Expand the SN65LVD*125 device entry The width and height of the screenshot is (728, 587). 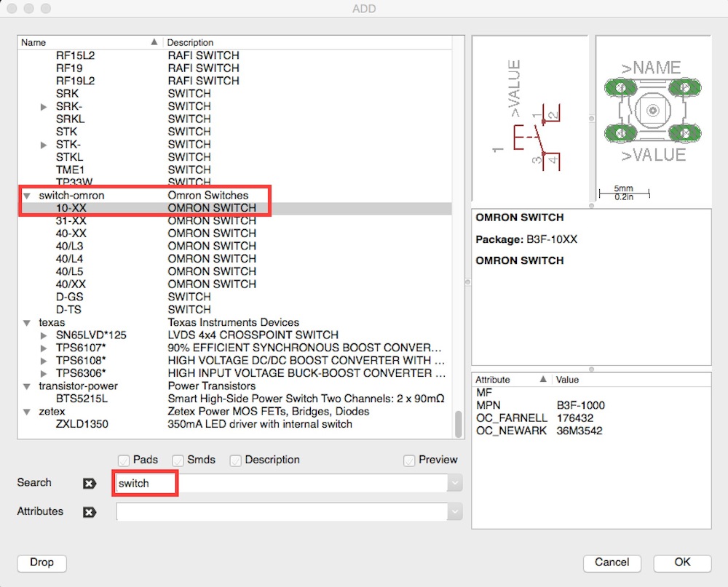click(x=44, y=335)
